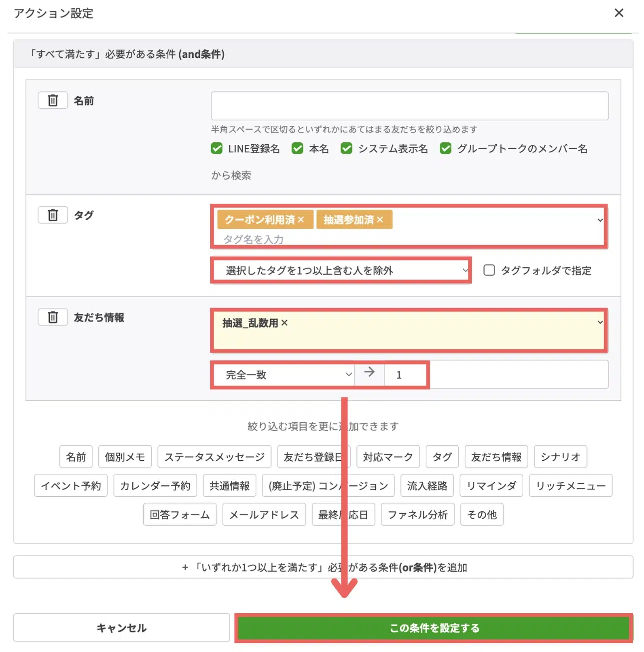Image resolution: width=644 pixels, height=652 pixels.
Task: Confirm with この条件を設定する
Action: click(x=434, y=628)
